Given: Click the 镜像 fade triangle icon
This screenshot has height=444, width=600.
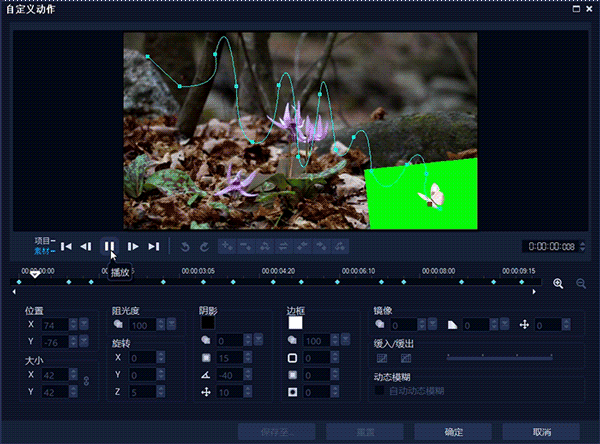Looking at the screenshot, I should [x=452, y=325].
